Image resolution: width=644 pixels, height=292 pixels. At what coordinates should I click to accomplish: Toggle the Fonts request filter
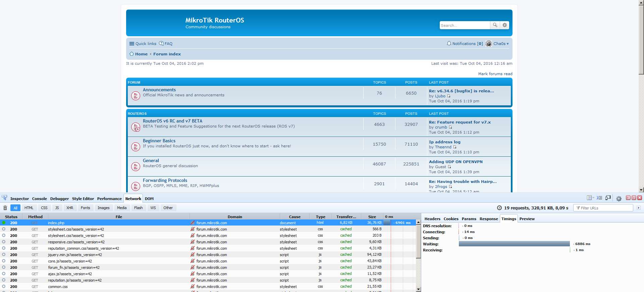pos(86,208)
